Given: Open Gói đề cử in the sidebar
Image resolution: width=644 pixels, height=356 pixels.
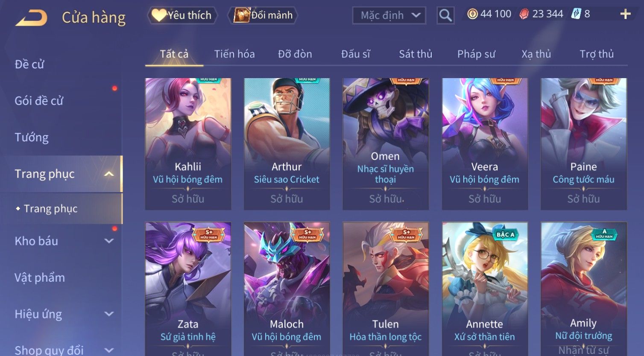Looking at the screenshot, I should click(39, 101).
